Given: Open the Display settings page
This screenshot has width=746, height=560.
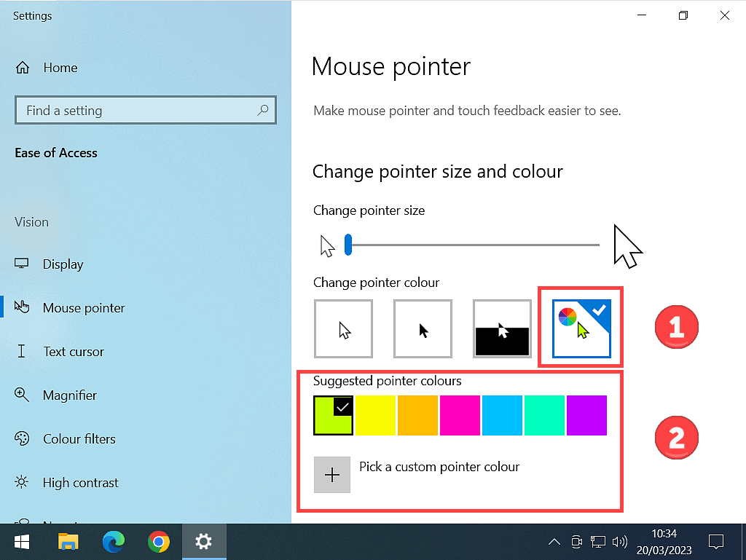Looking at the screenshot, I should coord(63,264).
